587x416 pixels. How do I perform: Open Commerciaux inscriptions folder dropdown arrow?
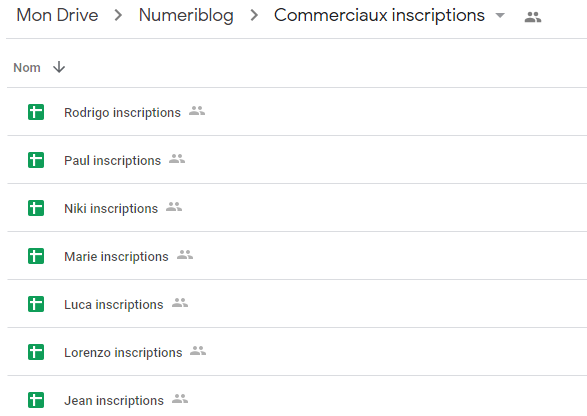pyautogui.click(x=500, y=15)
